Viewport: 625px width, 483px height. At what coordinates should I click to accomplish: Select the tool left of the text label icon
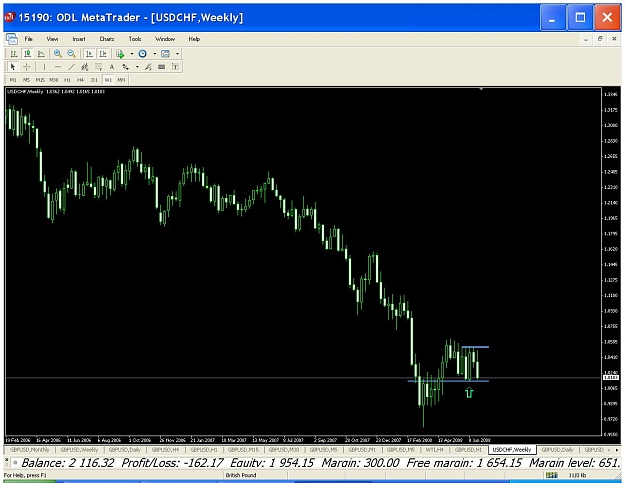tap(161, 67)
